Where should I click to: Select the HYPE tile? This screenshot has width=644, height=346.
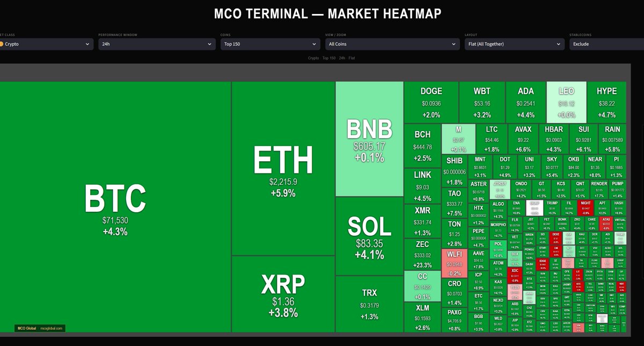coord(606,102)
